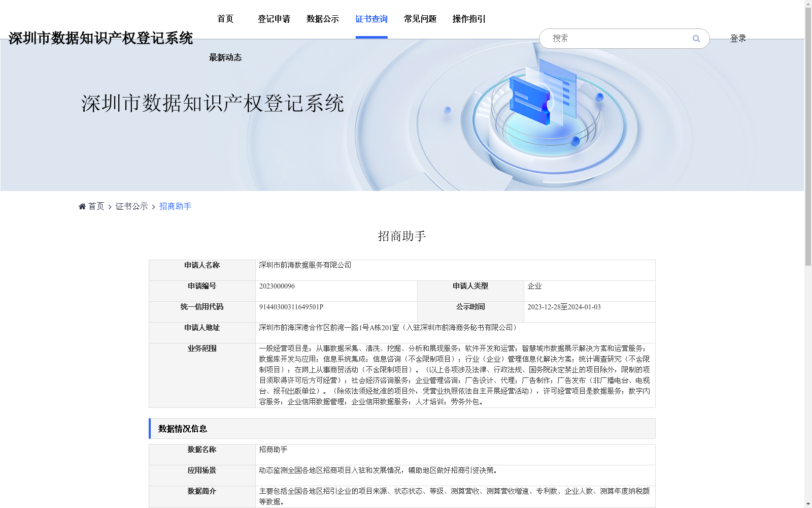Click the 登录 login link
The width and height of the screenshot is (812, 508).
738,38
